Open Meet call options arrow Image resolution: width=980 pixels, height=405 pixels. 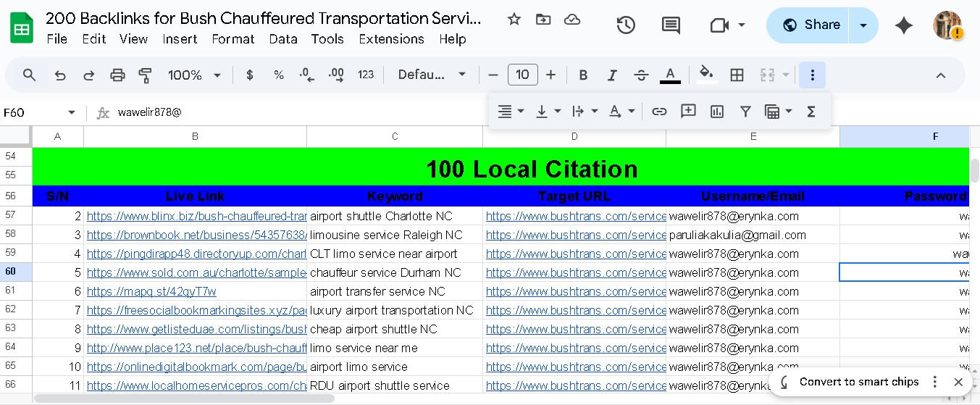click(x=742, y=25)
